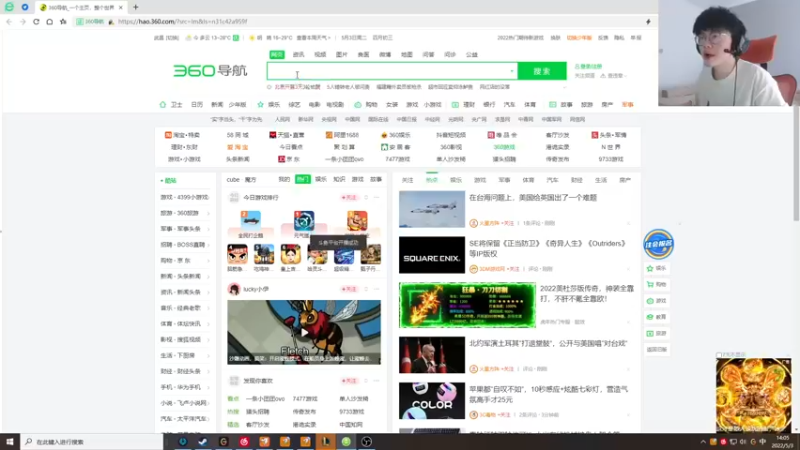This screenshot has width=800, height=450.
Task: Open the 头条·军情 site link
Action: pos(609,135)
